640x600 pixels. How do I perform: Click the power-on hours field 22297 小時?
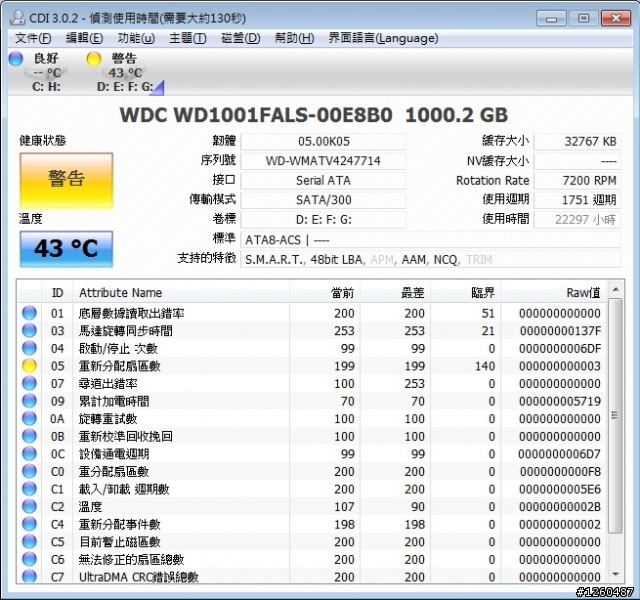click(x=577, y=220)
